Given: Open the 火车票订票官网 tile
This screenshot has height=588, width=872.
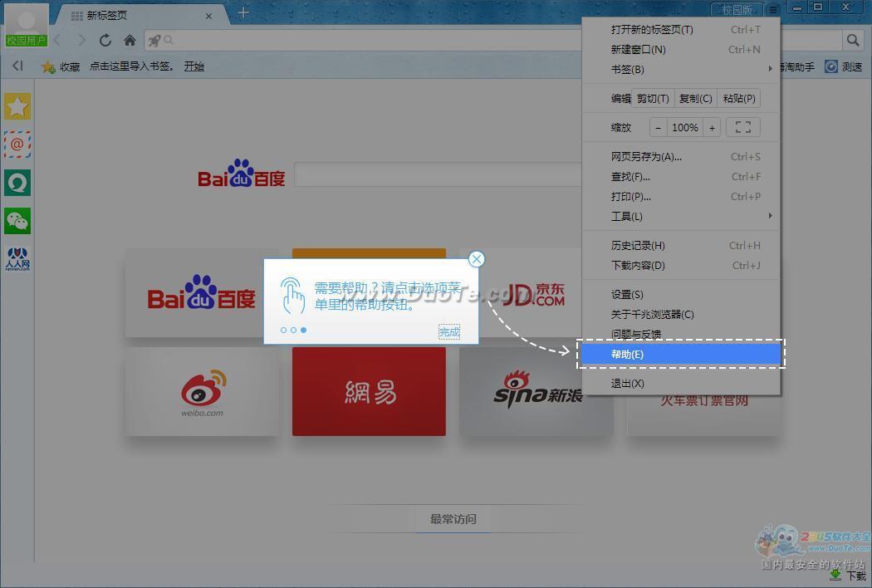Looking at the screenshot, I should point(704,414).
